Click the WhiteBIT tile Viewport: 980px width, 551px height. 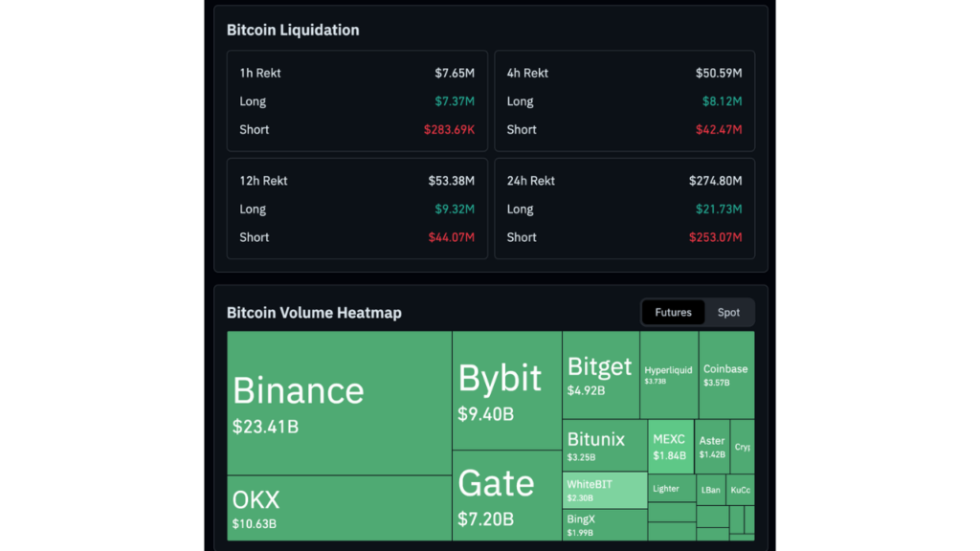599,489
